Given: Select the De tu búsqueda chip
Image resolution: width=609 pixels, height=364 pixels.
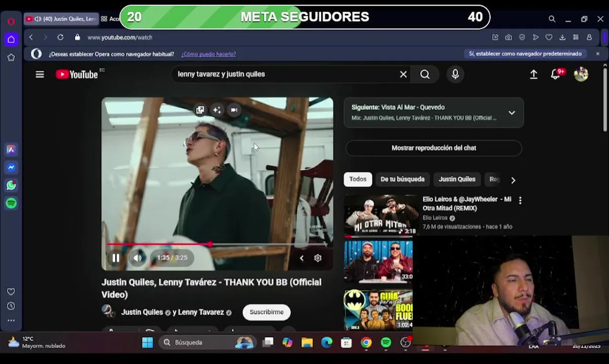Looking at the screenshot, I should pyautogui.click(x=403, y=179).
